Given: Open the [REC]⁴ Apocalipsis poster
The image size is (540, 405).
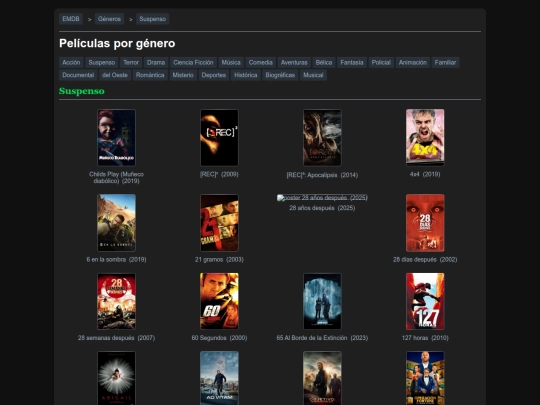Looking at the screenshot, I should [x=322, y=138].
